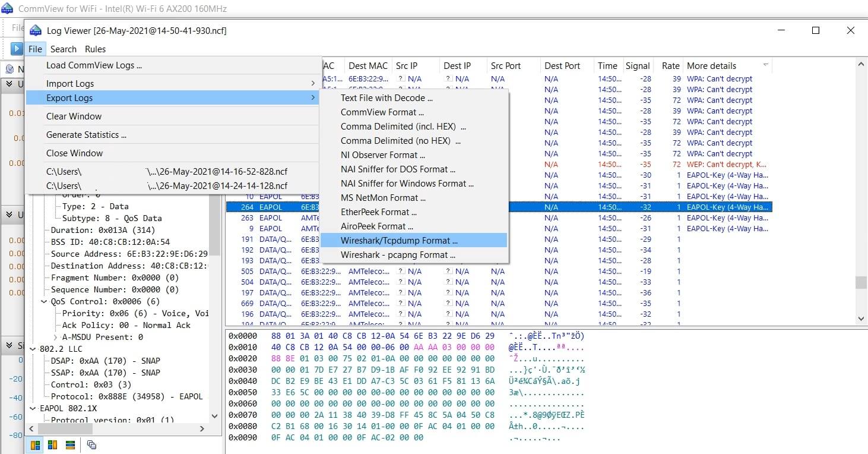
Task: Sort by Src Port column header
Action: click(514, 66)
